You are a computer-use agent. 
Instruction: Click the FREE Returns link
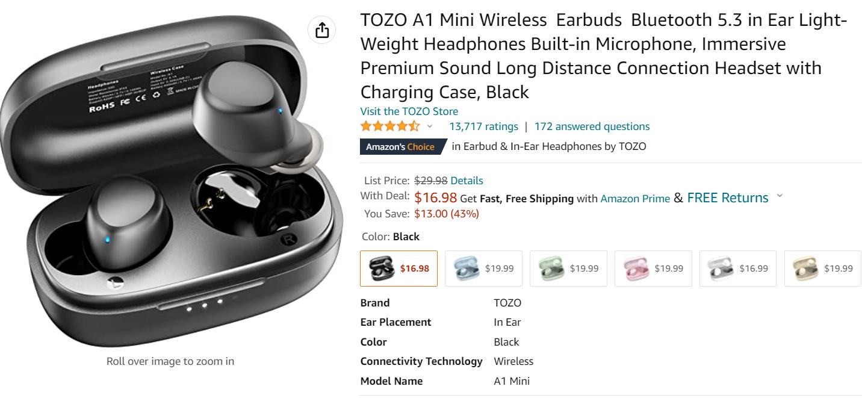pos(727,197)
